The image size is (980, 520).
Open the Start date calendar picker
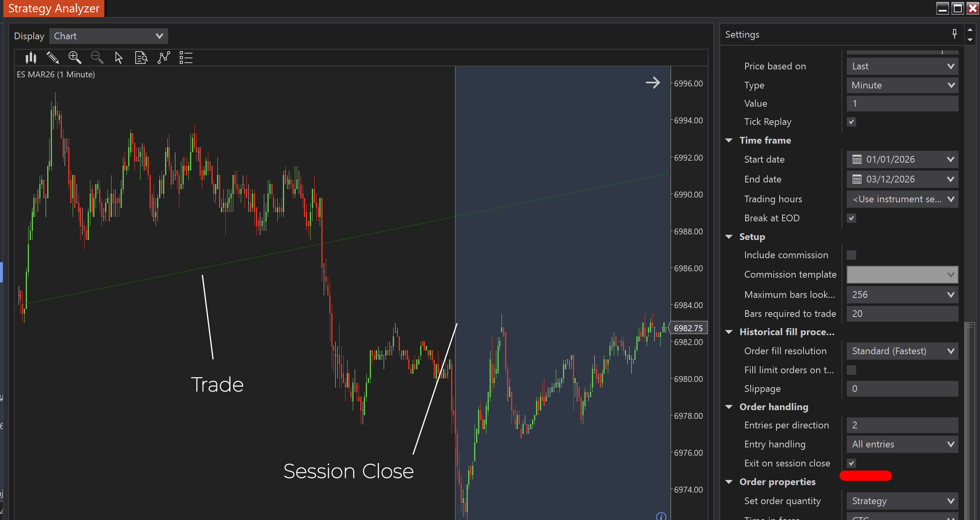[x=857, y=159]
